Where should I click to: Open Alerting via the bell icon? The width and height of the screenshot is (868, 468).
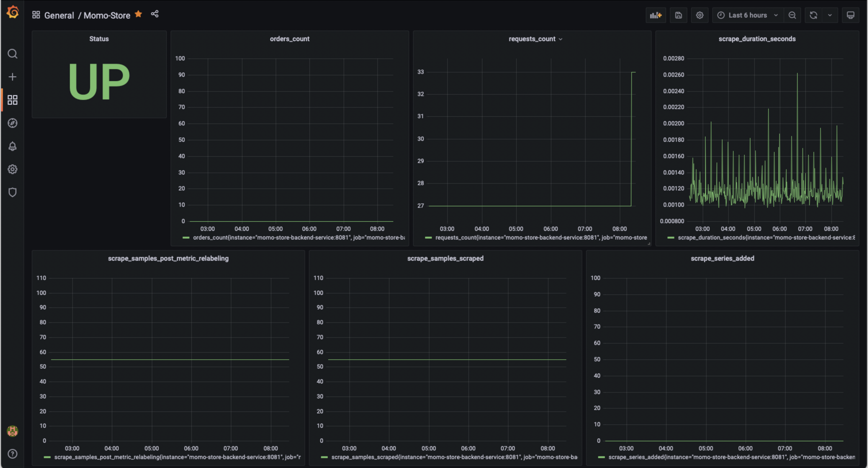pyautogui.click(x=13, y=146)
